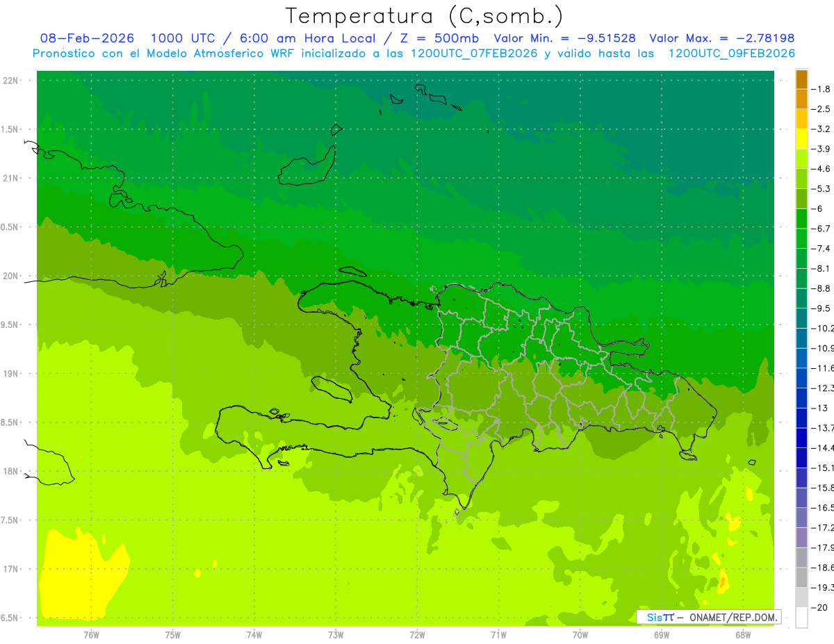Click the '75W' longitude label
834x644 pixels.
coord(173,635)
